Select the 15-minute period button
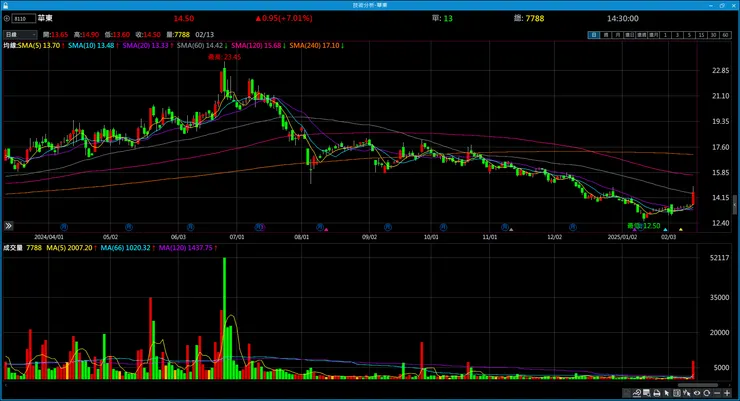 (701, 35)
